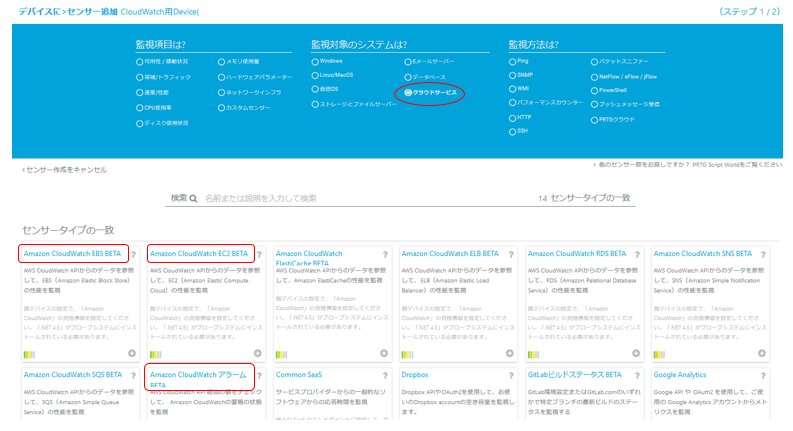
Task: Select the ネットワークインフラ radio option
Action: point(221,93)
